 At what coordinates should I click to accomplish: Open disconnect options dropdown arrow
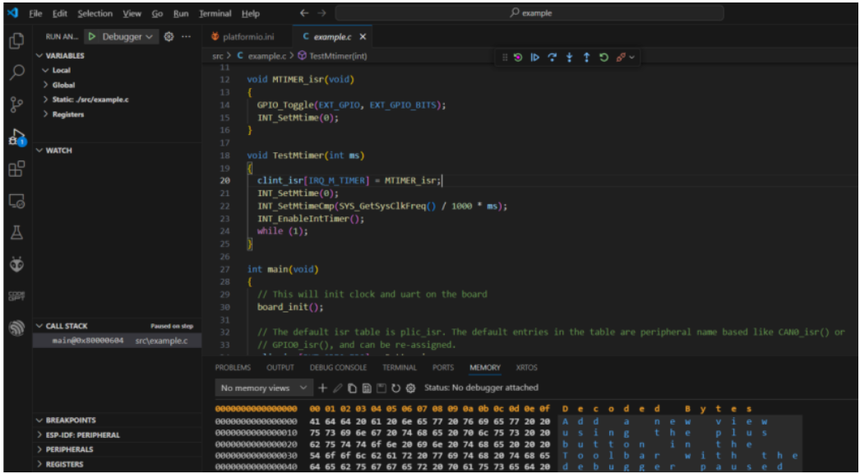[x=632, y=57]
